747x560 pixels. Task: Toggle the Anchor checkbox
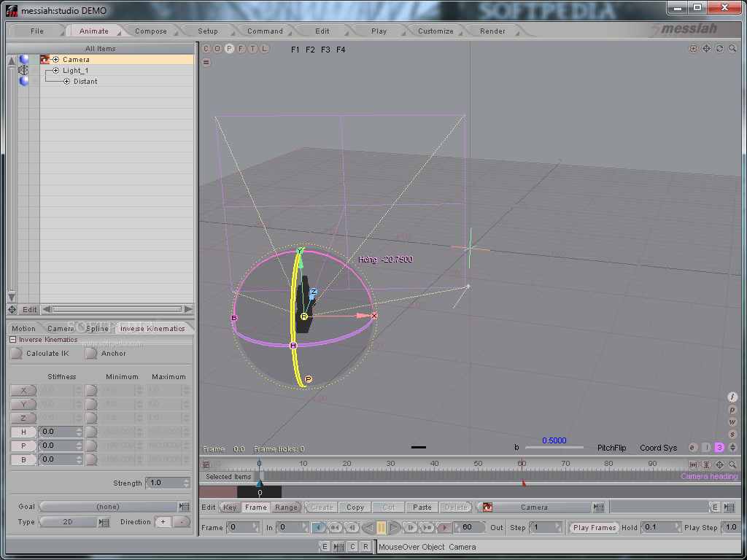click(91, 354)
